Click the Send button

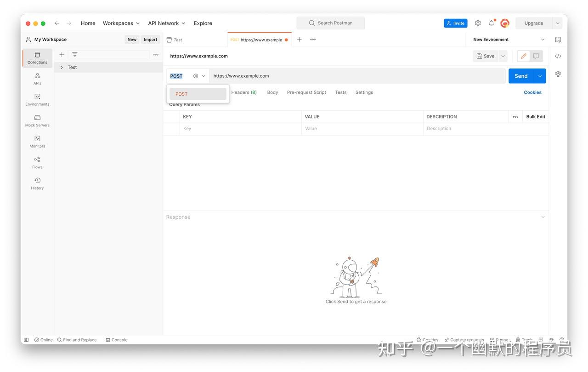(x=520, y=75)
